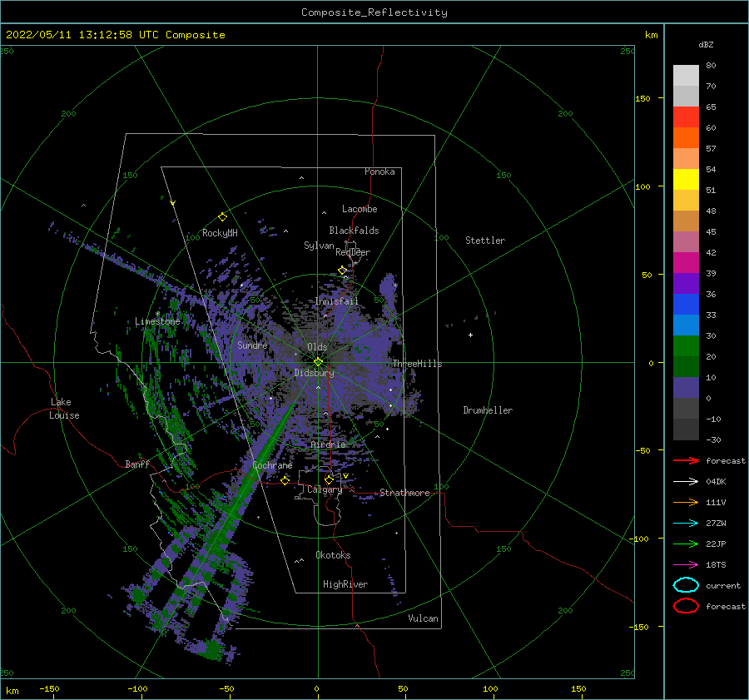Select the dark grey -30 to -10 swatch
Viewport: 749px width, 700px height.
tap(686, 429)
